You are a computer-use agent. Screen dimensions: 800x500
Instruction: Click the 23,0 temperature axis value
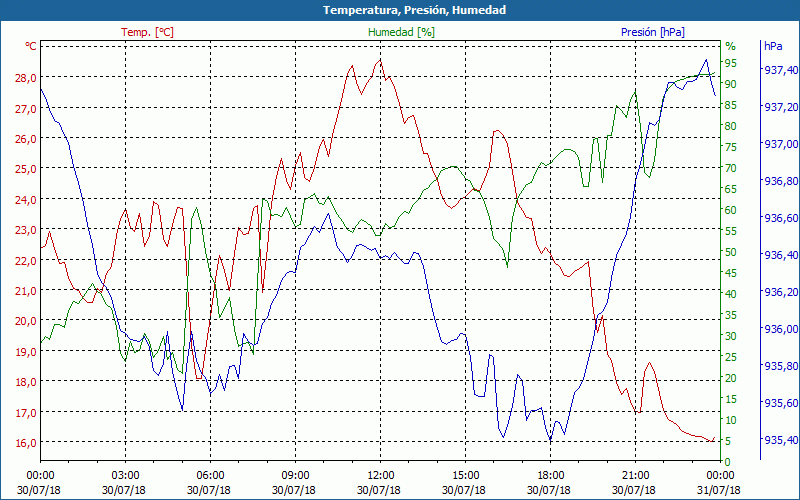(x=27, y=230)
